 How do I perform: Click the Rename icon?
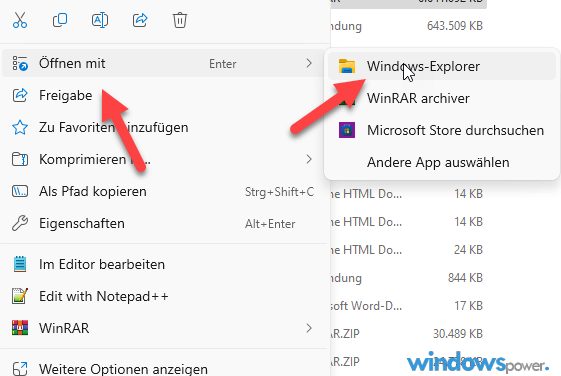click(100, 20)
